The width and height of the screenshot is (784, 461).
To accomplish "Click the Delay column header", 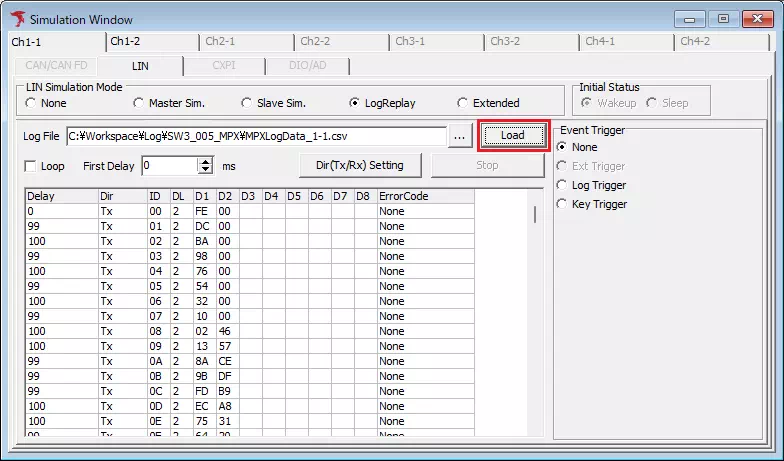I will point(60,196).
